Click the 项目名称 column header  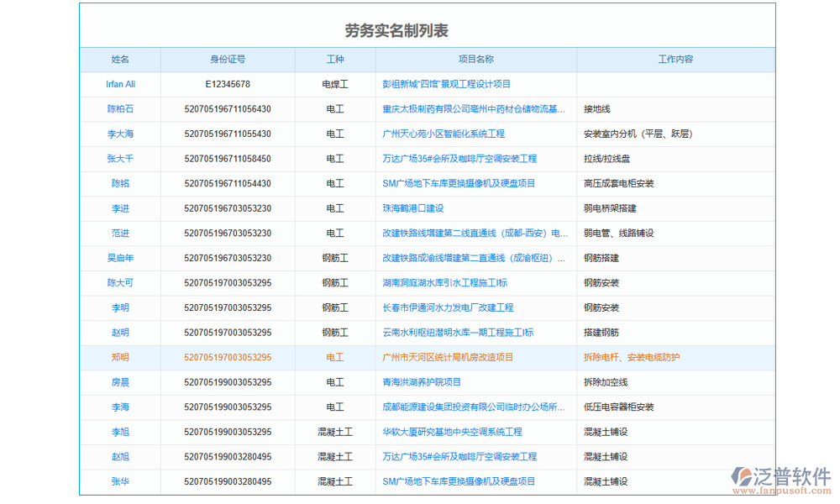click(x=475, y=60)
